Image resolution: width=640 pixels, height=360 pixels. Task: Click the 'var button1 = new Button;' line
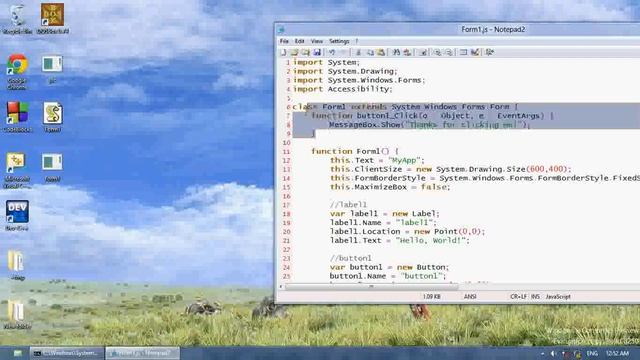coord(389,267)
